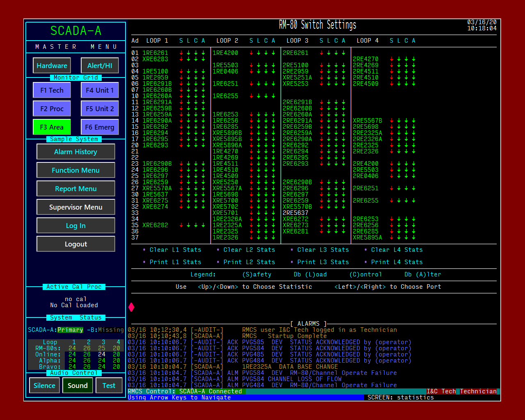Select Loop 4 entry XRE5895A
Image resolution: width=525 pixels, height=420 pixels.
tap(367, 237)
